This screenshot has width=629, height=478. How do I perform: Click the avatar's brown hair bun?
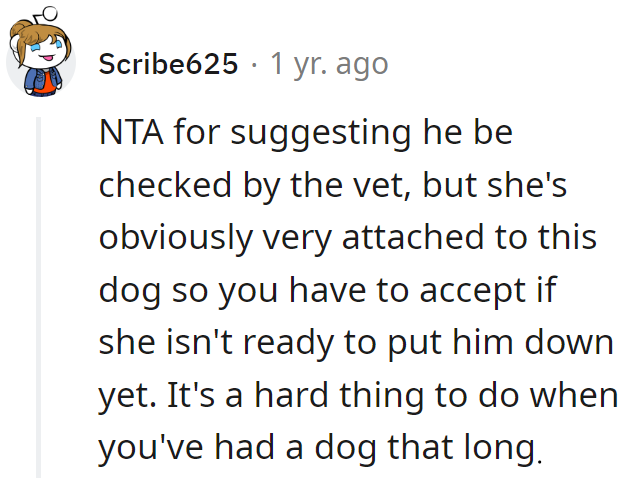click(x=18, y=30)
